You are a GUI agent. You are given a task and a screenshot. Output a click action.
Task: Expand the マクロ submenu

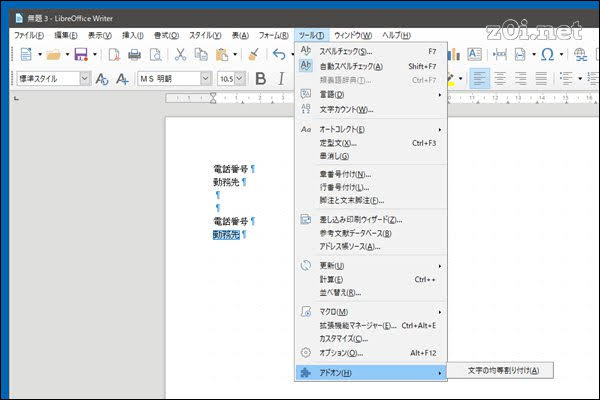point(370,312)
